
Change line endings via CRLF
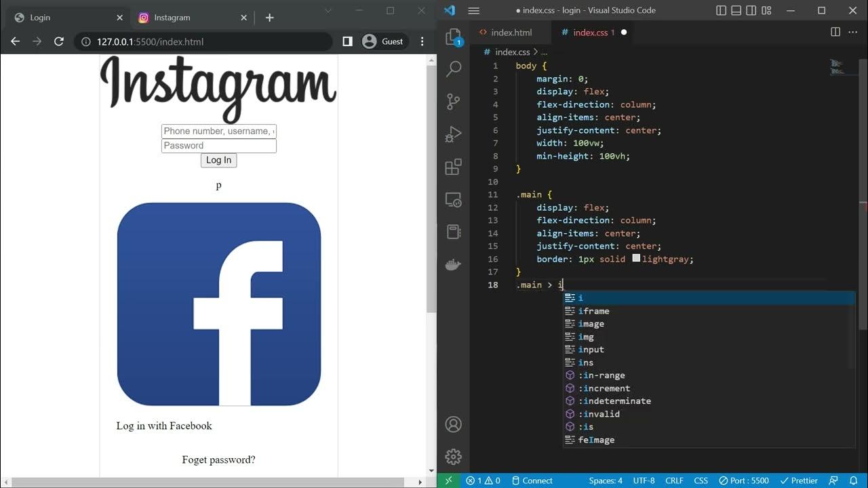[674, 481]
